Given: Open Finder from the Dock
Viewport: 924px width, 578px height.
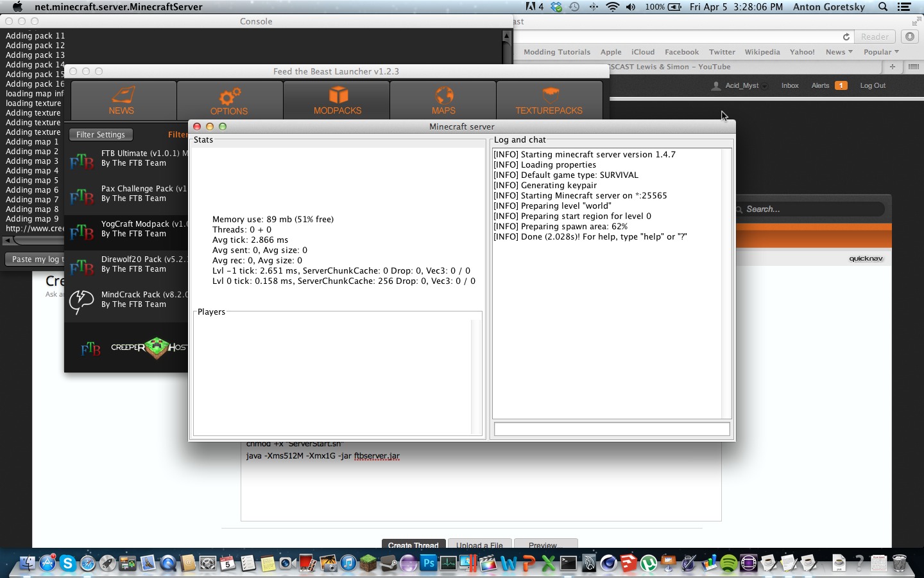Looking at the screenshot, I should 27,563.
